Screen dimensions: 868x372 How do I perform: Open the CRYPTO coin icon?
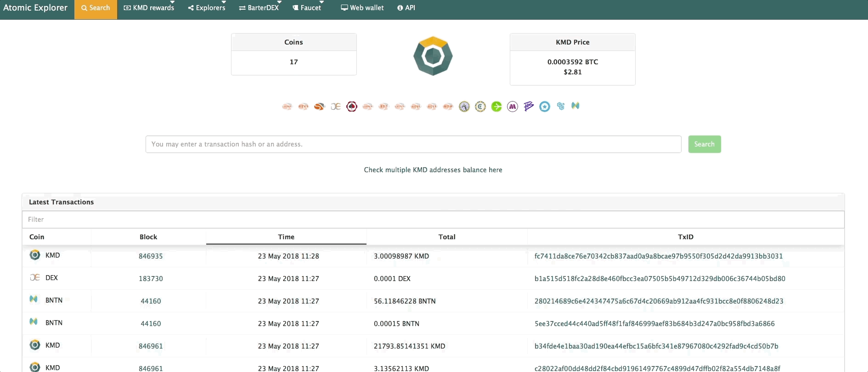[400, 107]
